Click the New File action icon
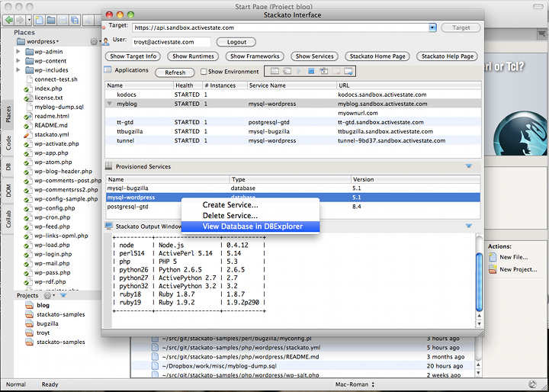Image resolution: width=549 pixels, height=392 pixels. coord(493,257)
